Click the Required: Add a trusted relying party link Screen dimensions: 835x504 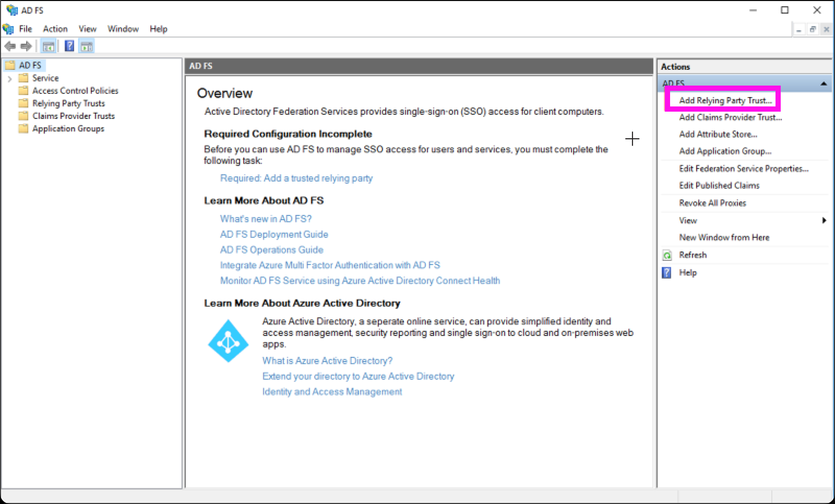coord(296,178)
